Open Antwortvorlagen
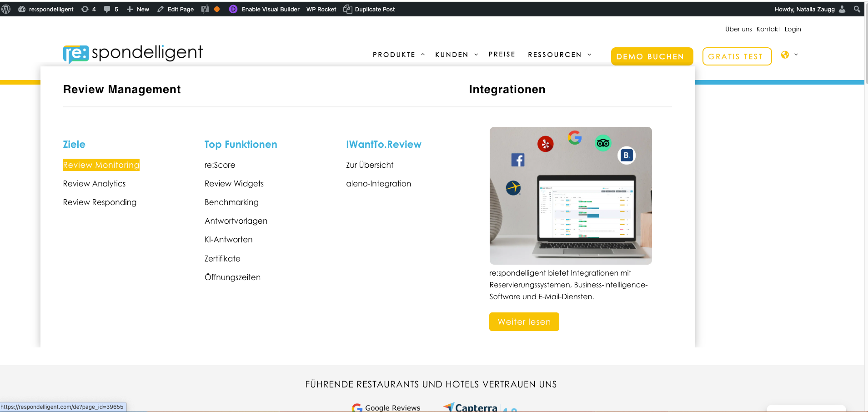Viewport: 868px width, 412px height. (x=236, y=221)
